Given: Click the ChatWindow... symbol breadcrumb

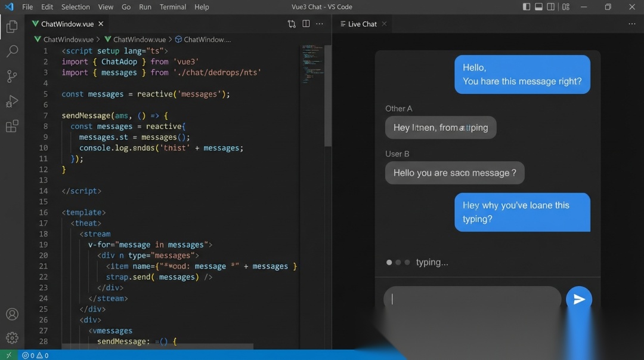Looking at the screenshot, I should coord(203,39).
